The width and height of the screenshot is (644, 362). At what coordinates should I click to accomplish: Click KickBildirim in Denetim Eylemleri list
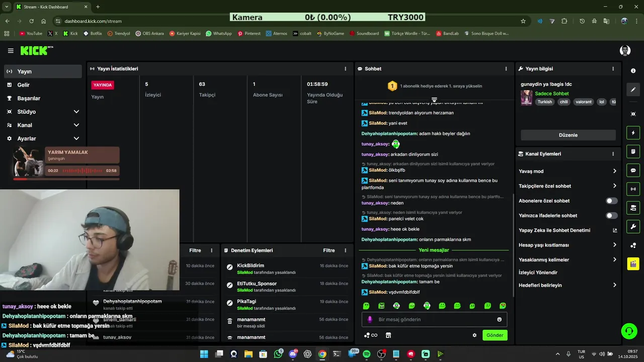click(x=251, y=265)
